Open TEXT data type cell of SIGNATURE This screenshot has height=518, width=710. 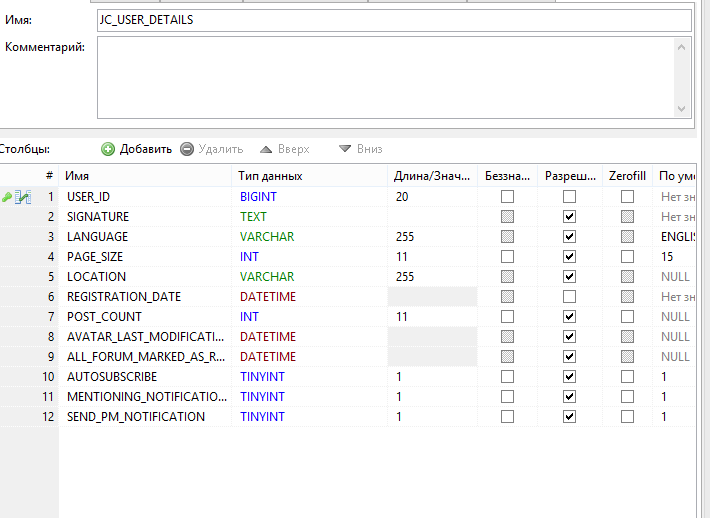pyautogui.click(x=310, y=217)
